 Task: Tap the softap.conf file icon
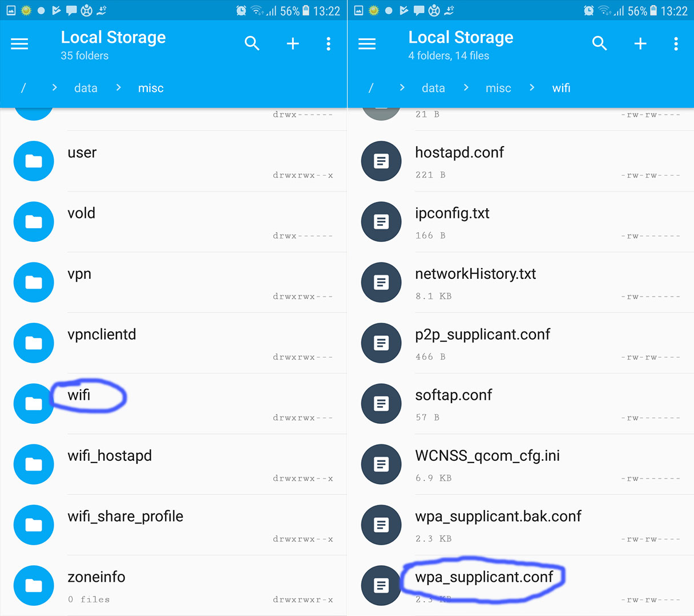(x=381, y=403)
